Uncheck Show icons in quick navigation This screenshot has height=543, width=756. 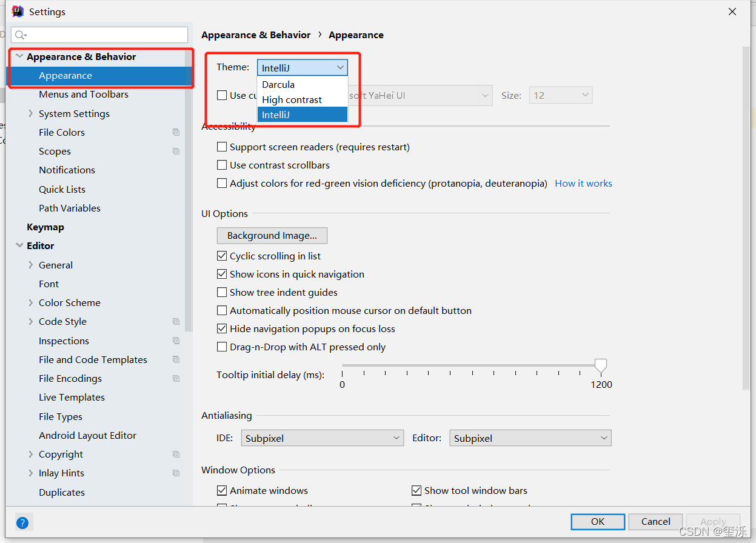click(222, 274)
